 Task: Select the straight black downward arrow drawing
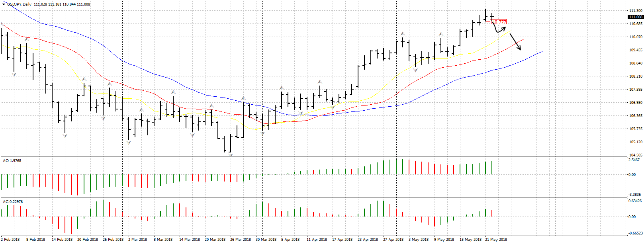point(515,42)
